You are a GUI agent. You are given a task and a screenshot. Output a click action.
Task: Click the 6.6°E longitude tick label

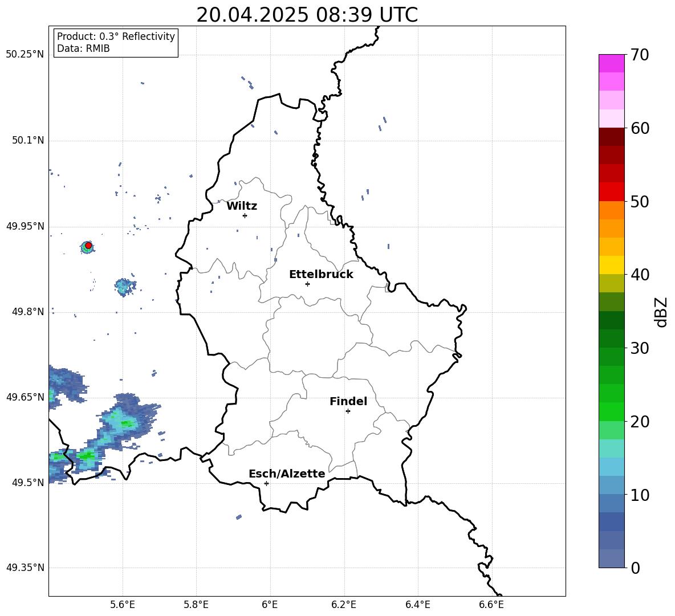[x=491, y=605]
